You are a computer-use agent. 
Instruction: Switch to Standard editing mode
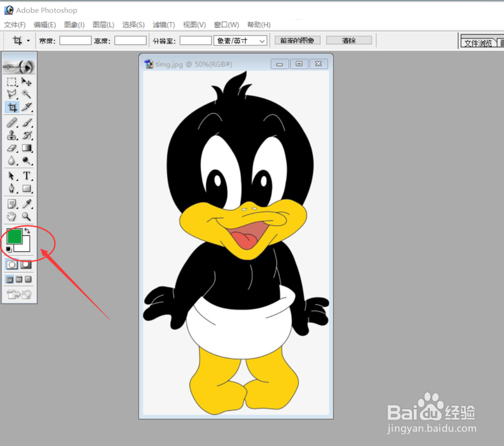click(12, 265)
